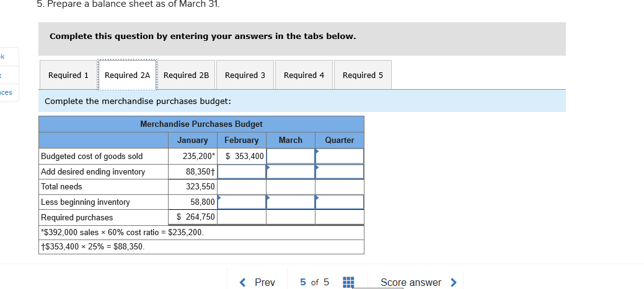Click March less beginning inventory field

290,202
